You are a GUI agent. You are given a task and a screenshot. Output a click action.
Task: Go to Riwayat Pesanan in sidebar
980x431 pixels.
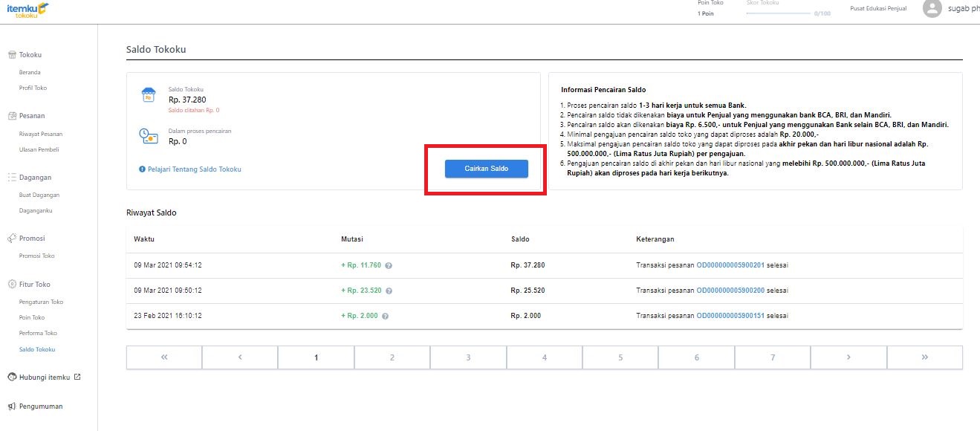click(x=41, y=134)
